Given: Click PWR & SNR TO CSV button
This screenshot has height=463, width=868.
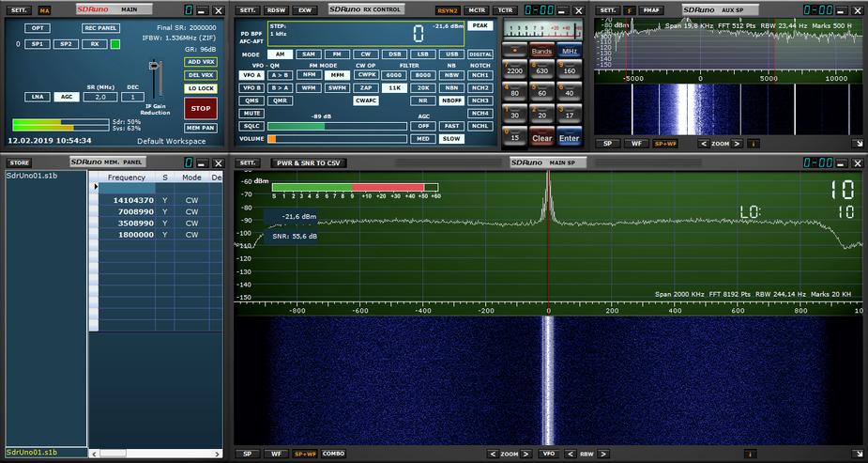Looking at the screenshot, I should click(x=309, y=162).
